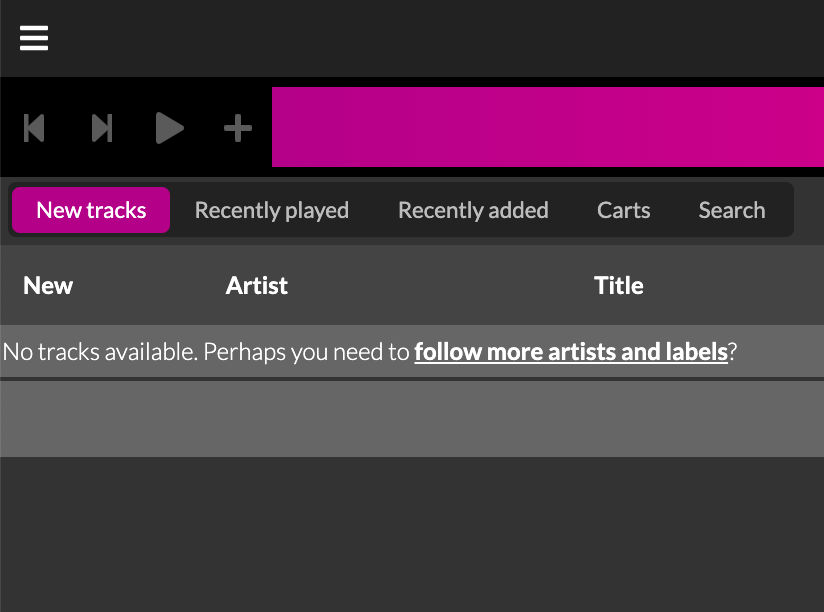The width and height of the screenshot is (824, 612).
Task: Open the Recently added tab
Action: click(473, 210)
